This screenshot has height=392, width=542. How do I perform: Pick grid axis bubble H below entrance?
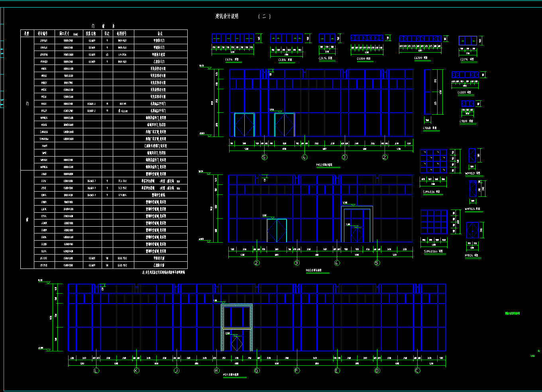(x=216, y=370)
